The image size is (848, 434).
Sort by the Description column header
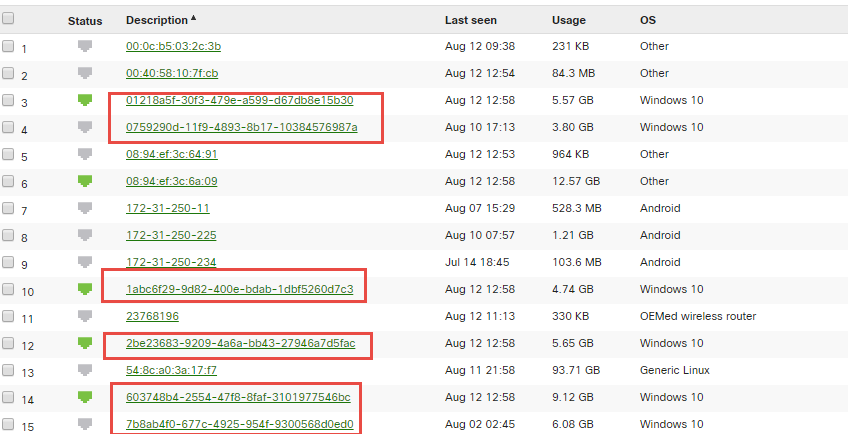[157, 20]
